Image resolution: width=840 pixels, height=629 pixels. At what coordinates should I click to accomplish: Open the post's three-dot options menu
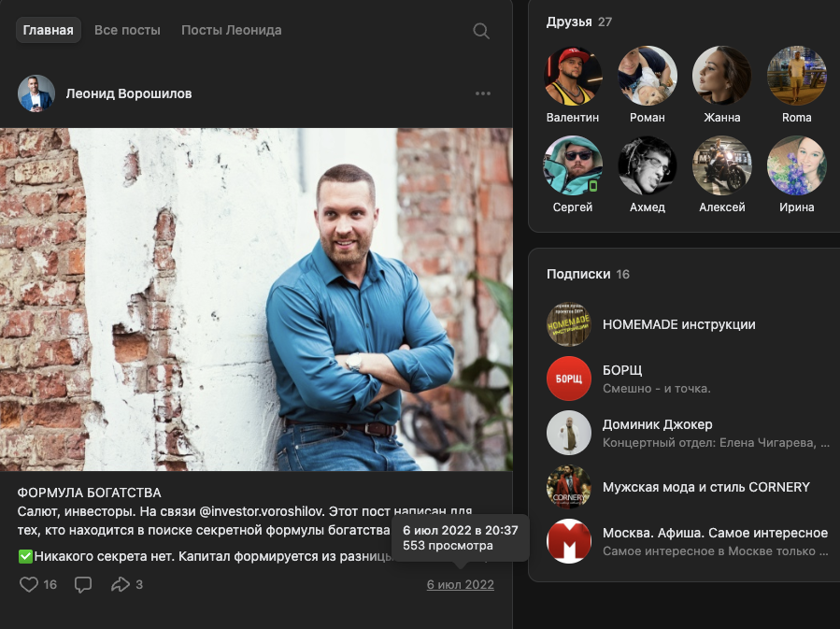tap(483, 93)
